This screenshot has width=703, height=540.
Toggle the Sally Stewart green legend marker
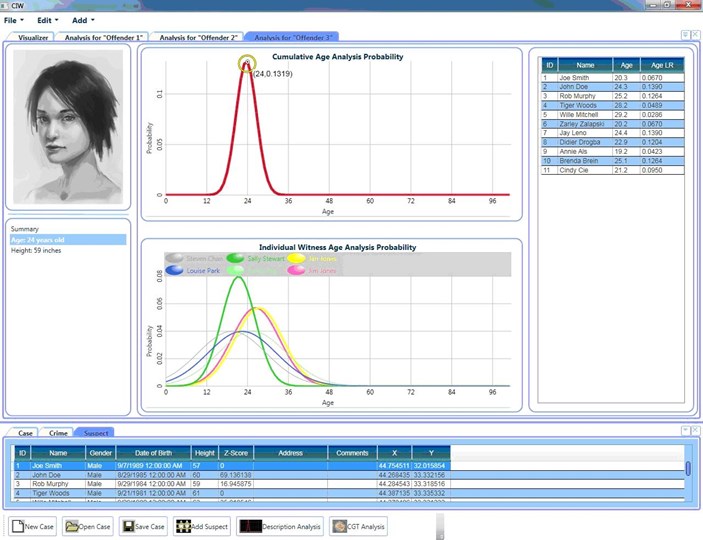pos(236,258)
